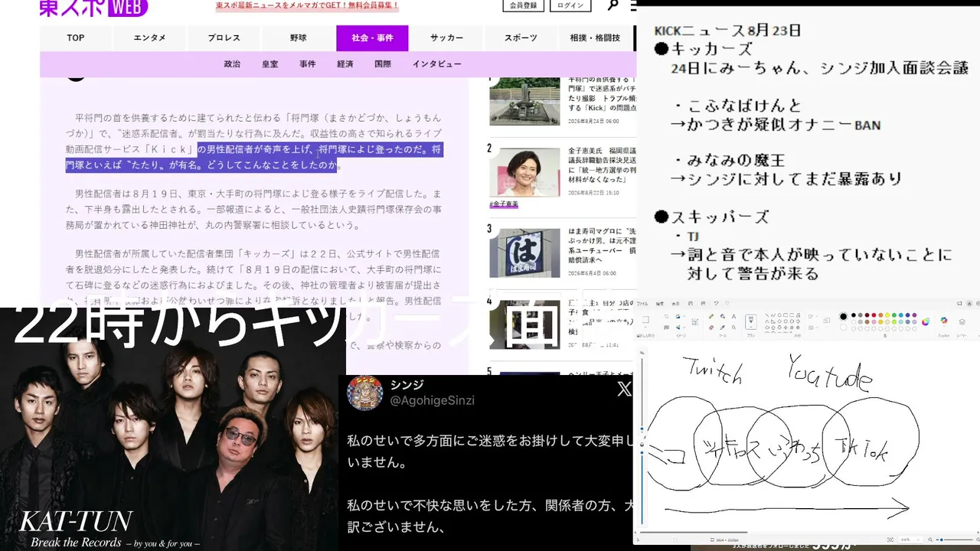
Task: Open the search magnifier on Tokyo Sports site
Action: (x=612, y=5)
